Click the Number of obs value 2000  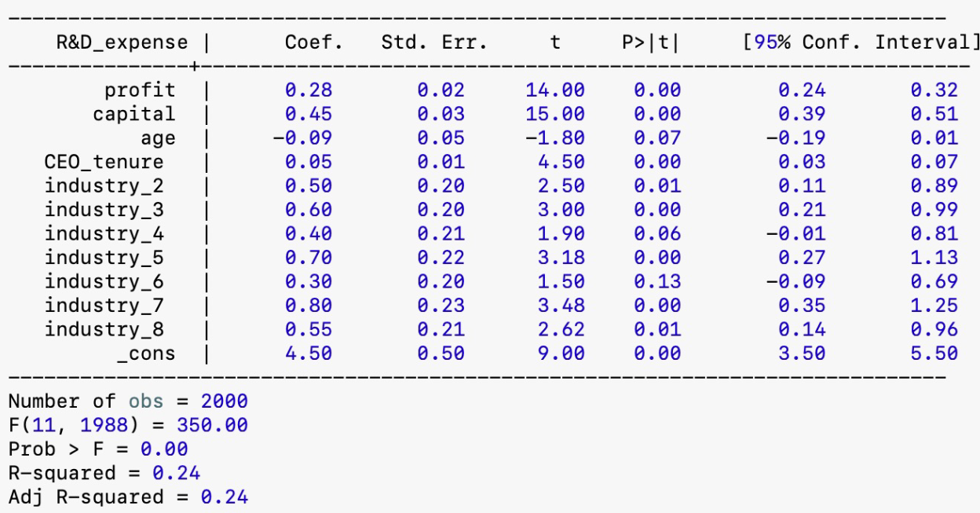pos(224,401)
